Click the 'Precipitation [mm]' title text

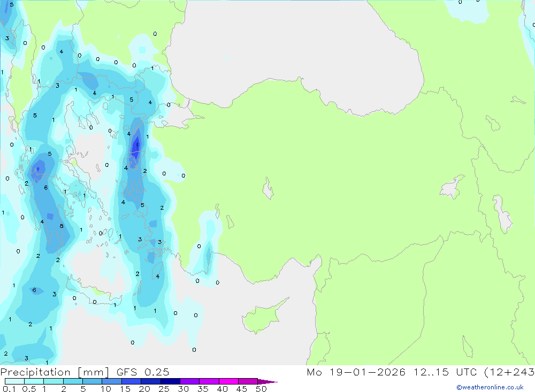tap(55, 372)
